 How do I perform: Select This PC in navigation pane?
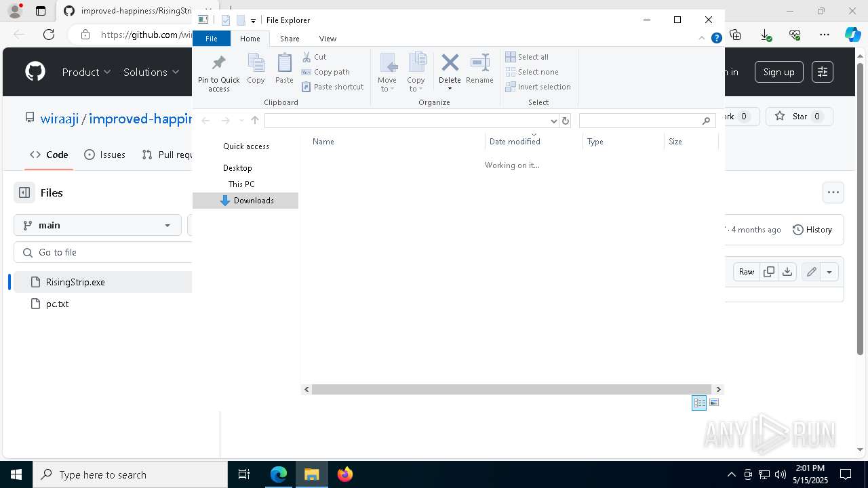241,184
